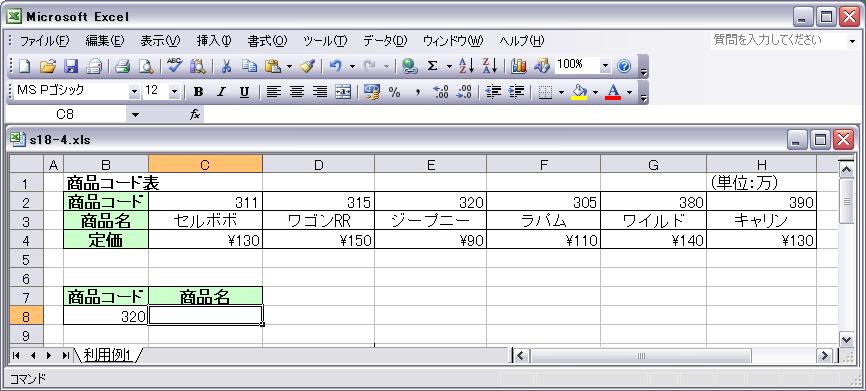Align text left

point(273,92)
